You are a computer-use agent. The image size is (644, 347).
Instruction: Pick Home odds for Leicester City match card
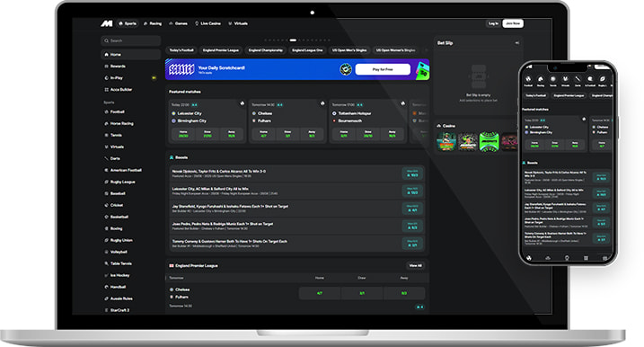[x=183, y=134]
